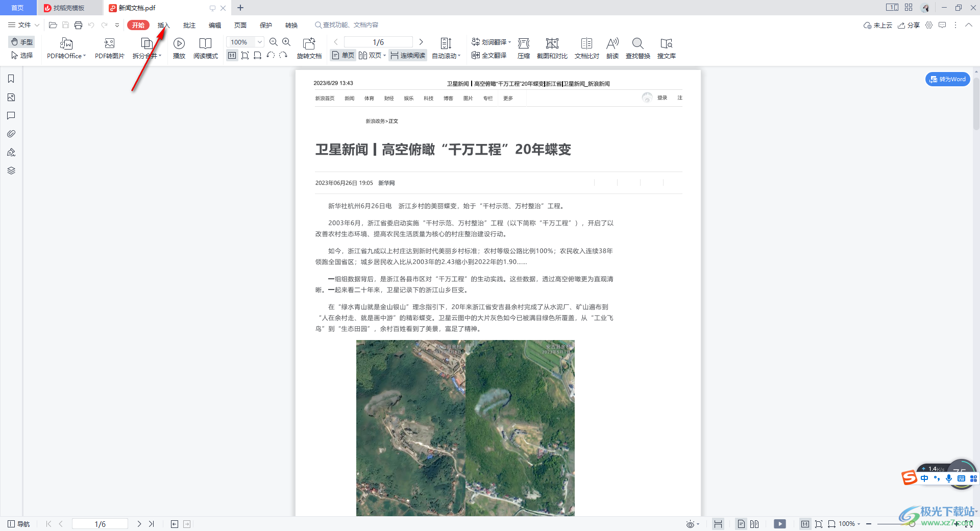
Task: Start the 播放 slideshow
Action: (x=179, y=49)
